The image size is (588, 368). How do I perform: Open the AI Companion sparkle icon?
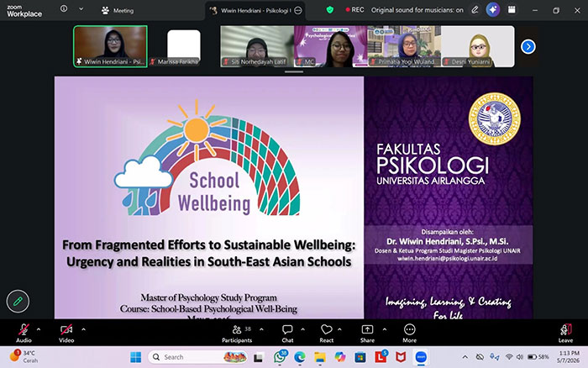click(x=493, y=10)
